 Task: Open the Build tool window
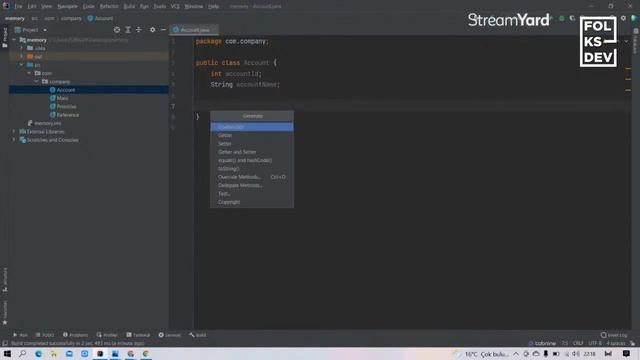198,335
